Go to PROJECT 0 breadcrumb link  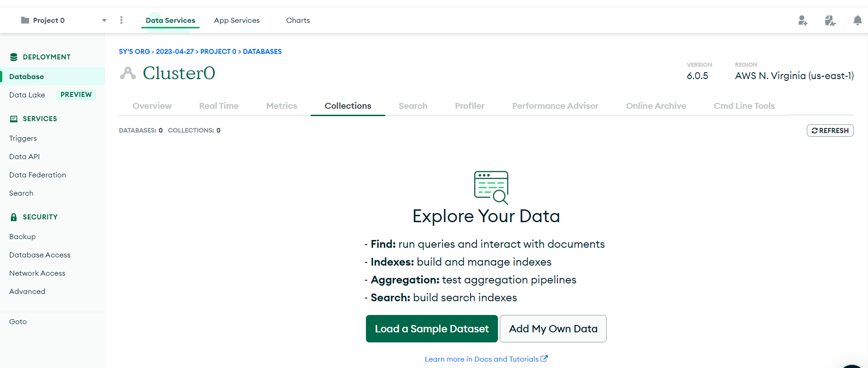pyautogui.click(x=218, y=52)
